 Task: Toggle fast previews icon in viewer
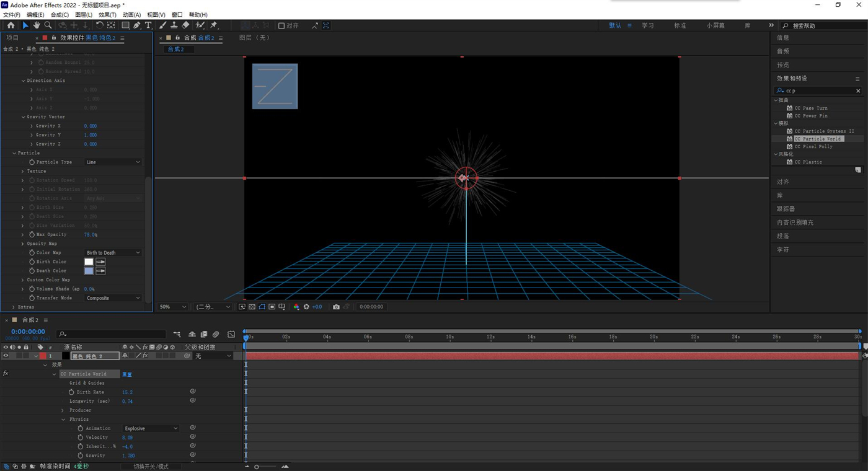tap(242, 307)
